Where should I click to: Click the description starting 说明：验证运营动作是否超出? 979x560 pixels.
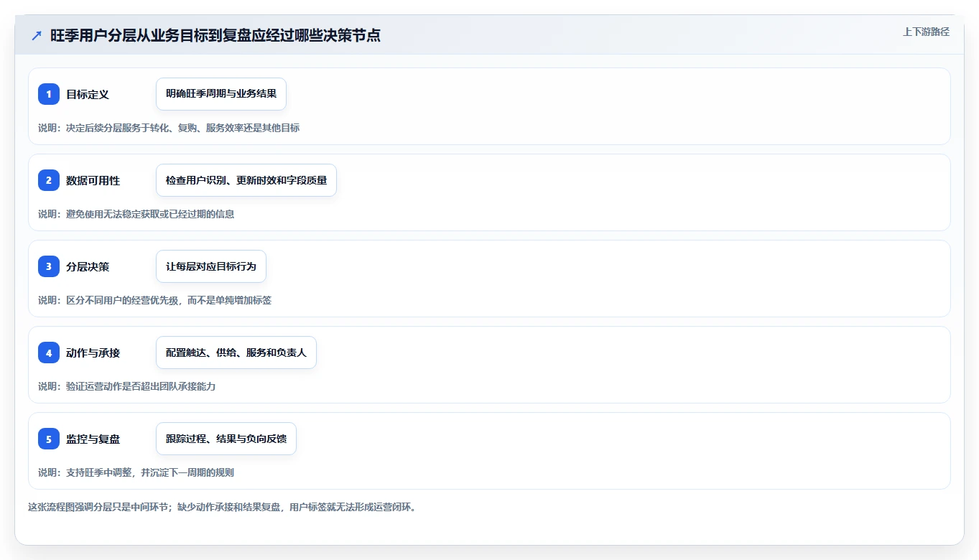(x=127, y=386)
